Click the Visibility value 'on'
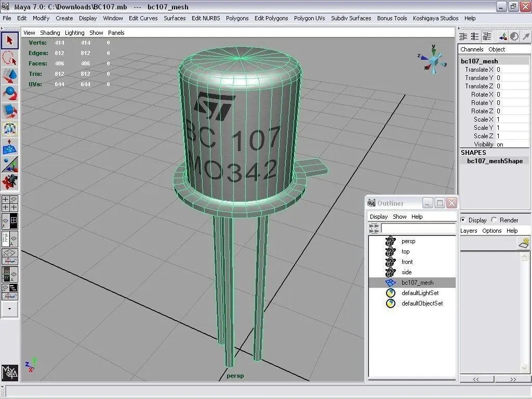The width and height of the screenshot is (532, 399). pyautogui.click(x=500, y=144)
